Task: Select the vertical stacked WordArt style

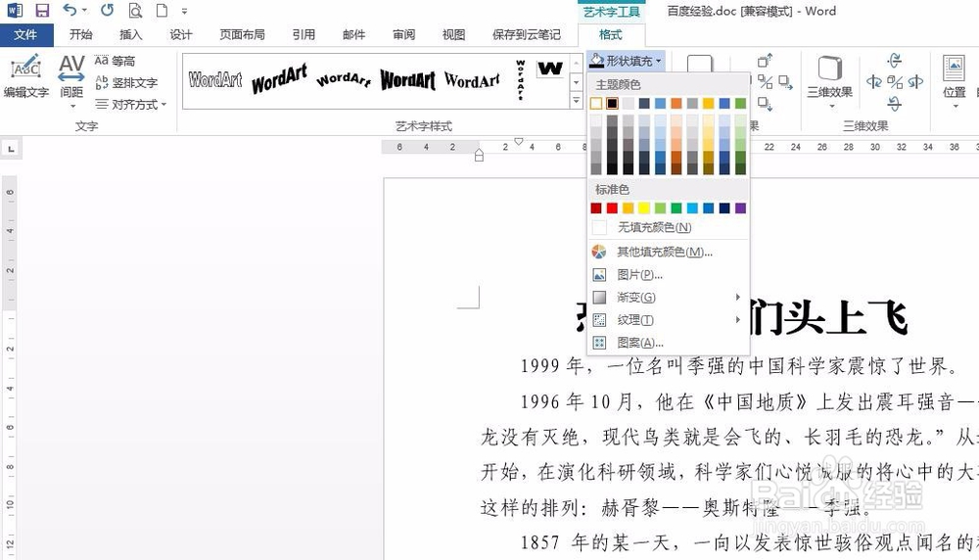Action: click(520, 80)
